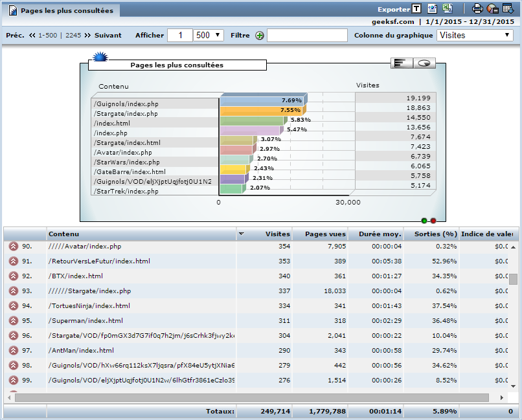Viewport: 522px width, 420px height.
Task: Click the green dot on chart
Action: coord(424,221)
